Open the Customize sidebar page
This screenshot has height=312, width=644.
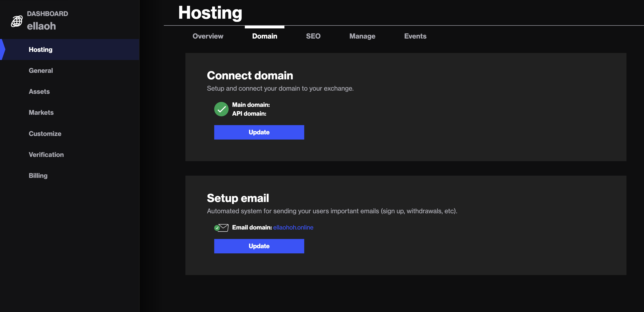point(45,134)
